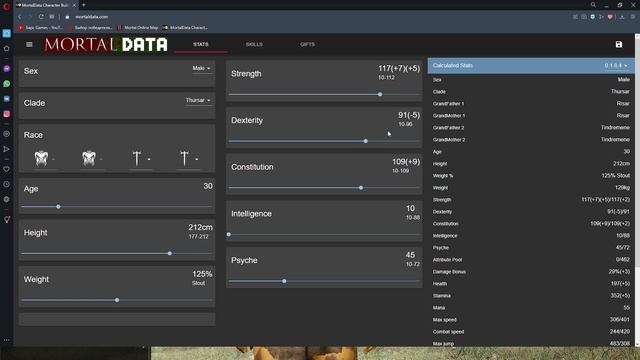640x360 pixels.
Task: Open the second bookmark in bookmarks bar
Action: 90,28
